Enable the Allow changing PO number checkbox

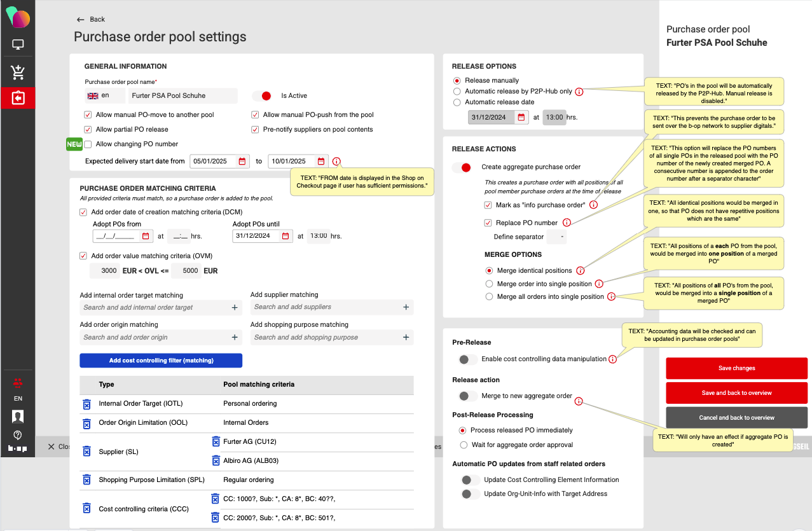point(88,144)
